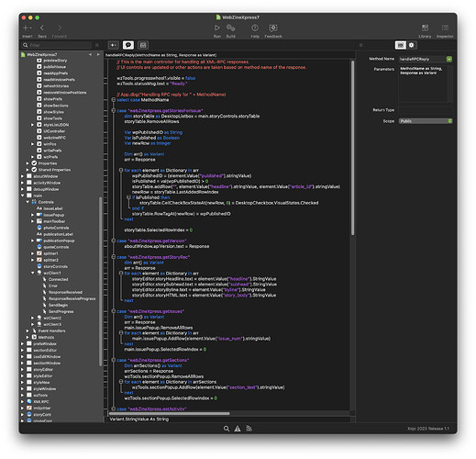
Task: Click the Build toolbar icon
Action: pos(230,28)
